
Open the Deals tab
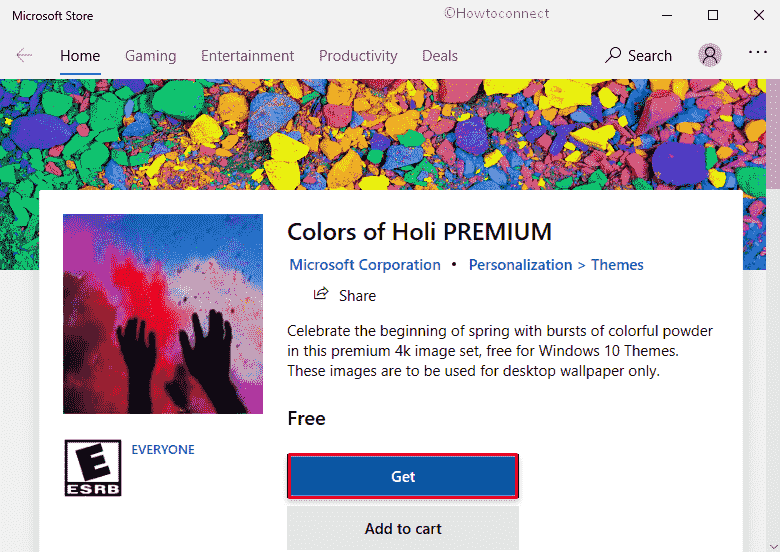440,56
